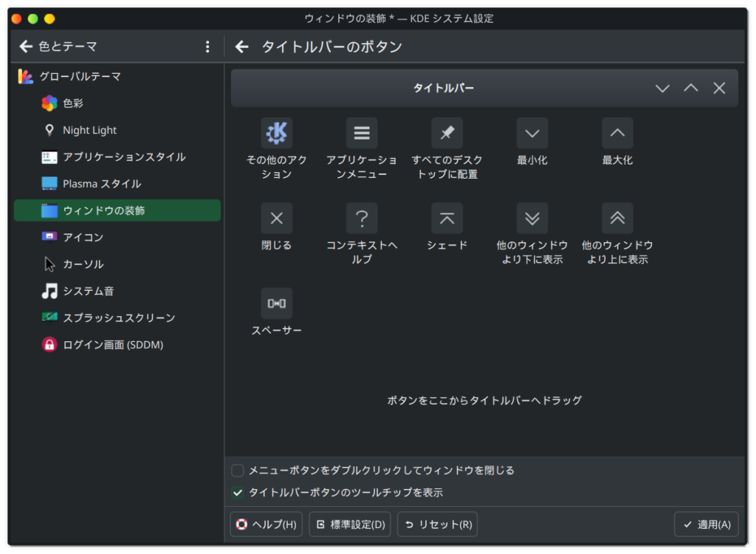Click the 最小化 chevron icon in the preview
The height and width of the screenshot is (554, 756).
(x=532, y=133)
